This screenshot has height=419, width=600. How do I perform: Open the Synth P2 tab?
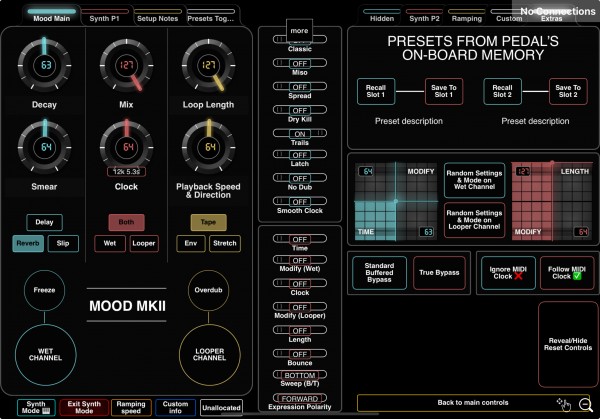(424, 16)
